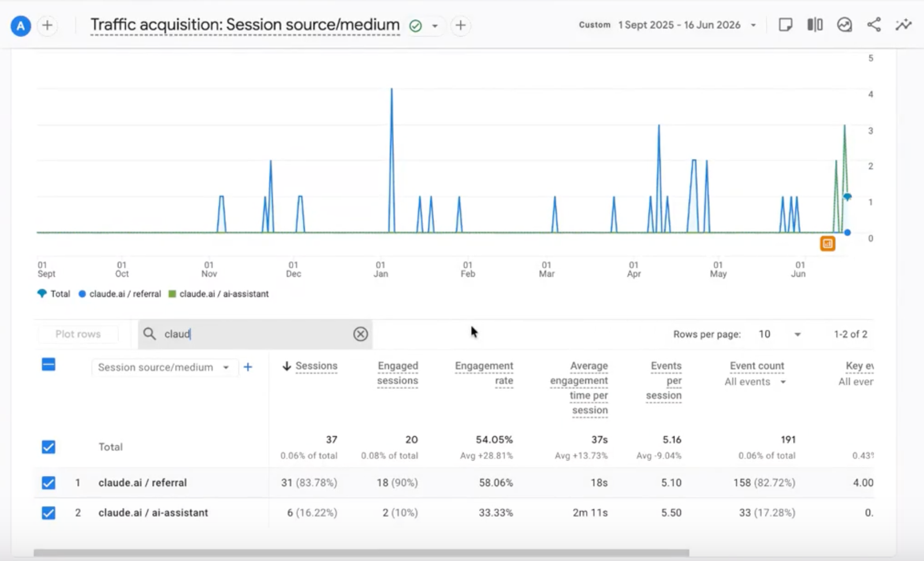Image resolution: width=924 pixels, height=561 pixels.
Task: Click the horizontal scrollbar under the table
Action: coord(361,553)
